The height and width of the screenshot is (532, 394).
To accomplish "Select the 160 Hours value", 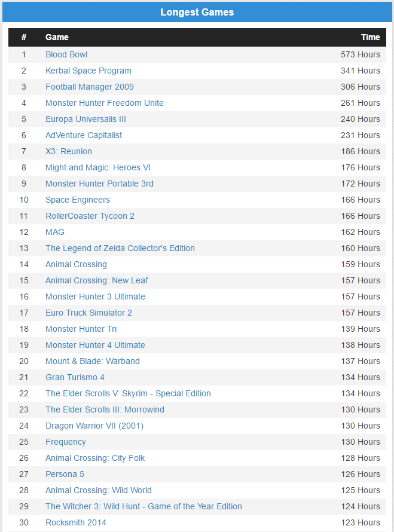I will click(x=361, y=248).
